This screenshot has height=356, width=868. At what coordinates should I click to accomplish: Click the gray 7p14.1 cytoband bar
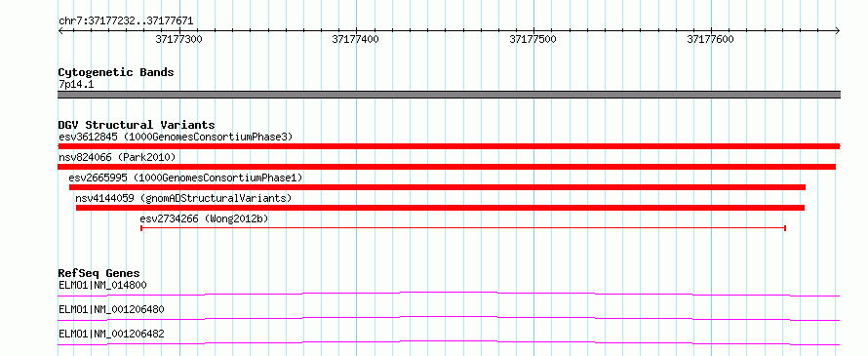tap(449, 95)
